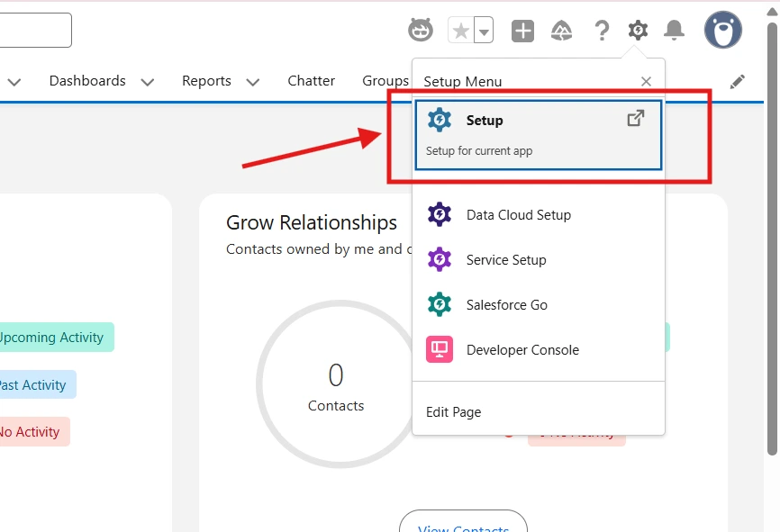Open the favorites list dropdown arrow
This screenshot has height=532, width=780.
[x=485, y=32]
